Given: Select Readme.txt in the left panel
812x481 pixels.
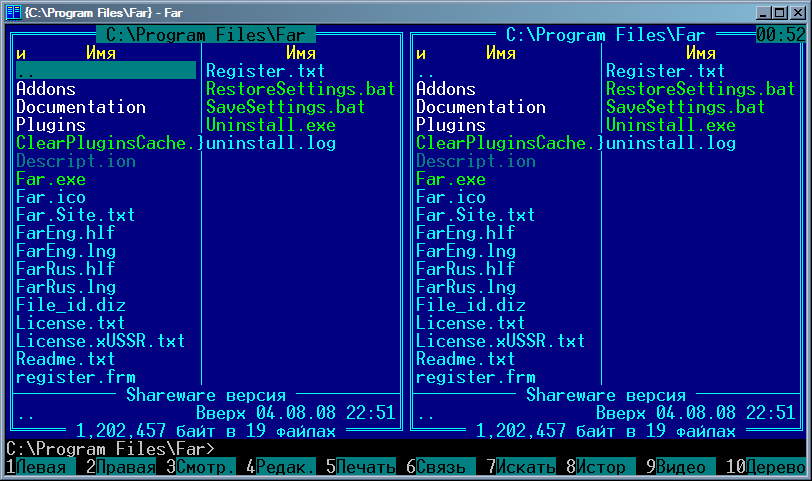Looking at the screenshot, I should pyautogui.click(x=66, y=359).
